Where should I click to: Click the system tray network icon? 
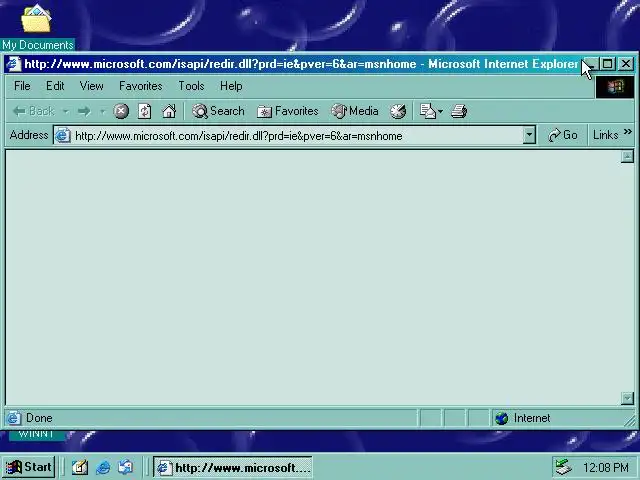pos(564,467)
